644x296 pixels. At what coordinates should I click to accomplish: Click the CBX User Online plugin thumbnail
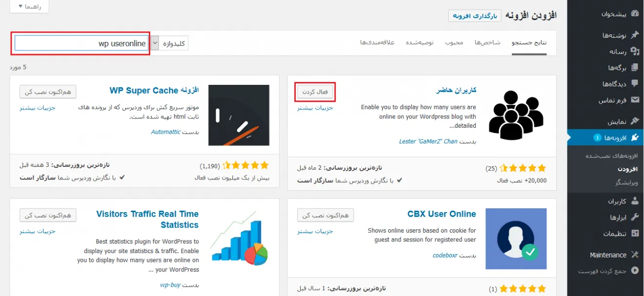516,239
